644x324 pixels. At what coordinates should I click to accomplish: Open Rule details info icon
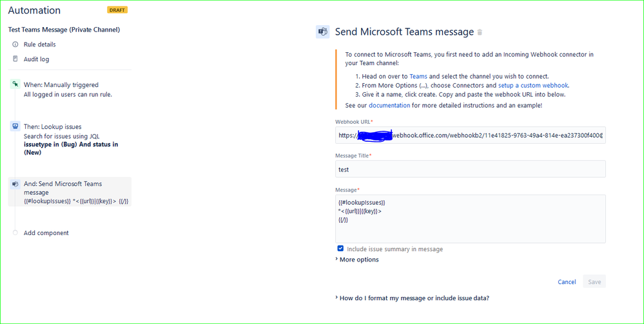tap(15, 44)
